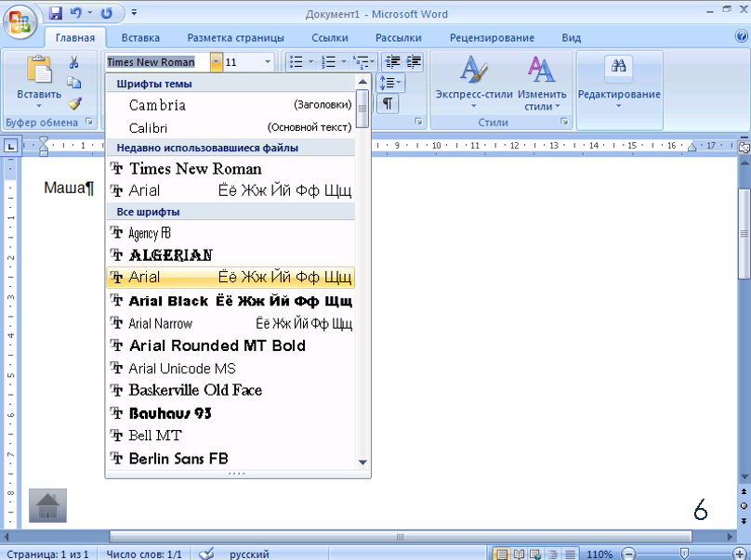Image resolution: width=751 pixels, height=560 pixels.
Task: Select Arial Black in the font list
Action: pos(231,301)
